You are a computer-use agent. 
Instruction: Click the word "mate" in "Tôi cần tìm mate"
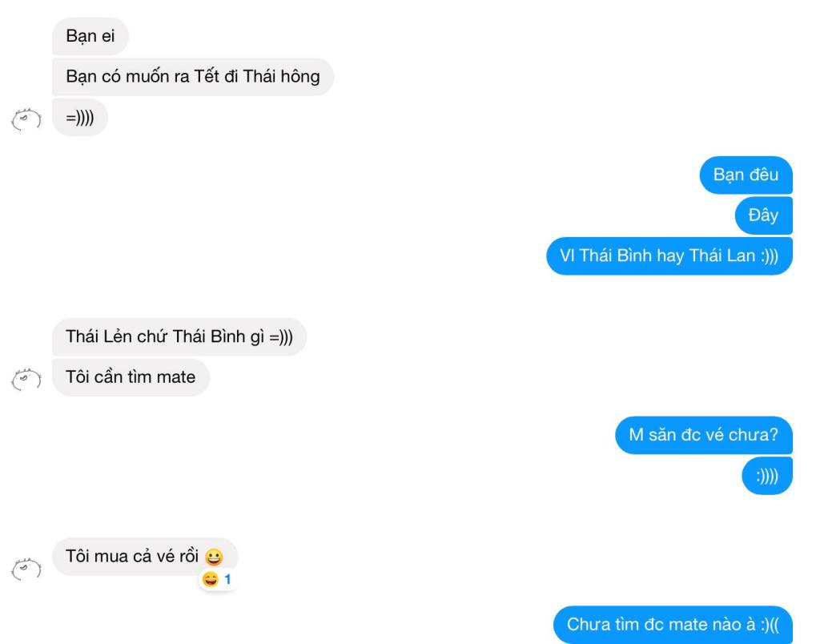click(x=175, y=377)
